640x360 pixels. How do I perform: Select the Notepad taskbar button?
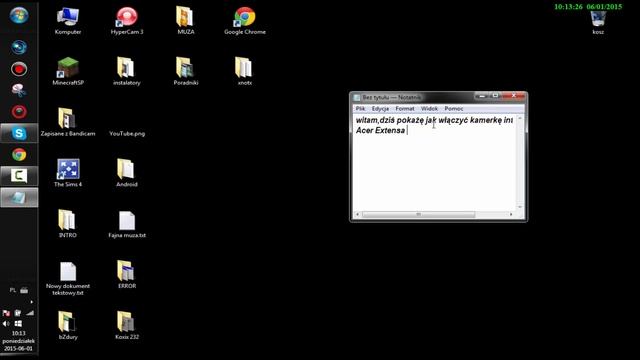[x=19, y=198]
